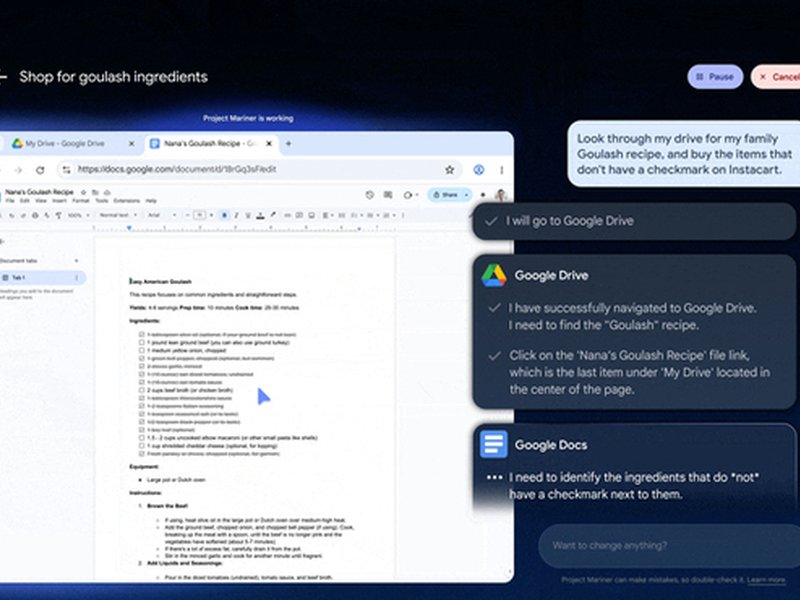Close the Nana's Goulash Recipe tab
Viewport: 800px width, 600px height.
pyautogui.click(x=269, y=143)
